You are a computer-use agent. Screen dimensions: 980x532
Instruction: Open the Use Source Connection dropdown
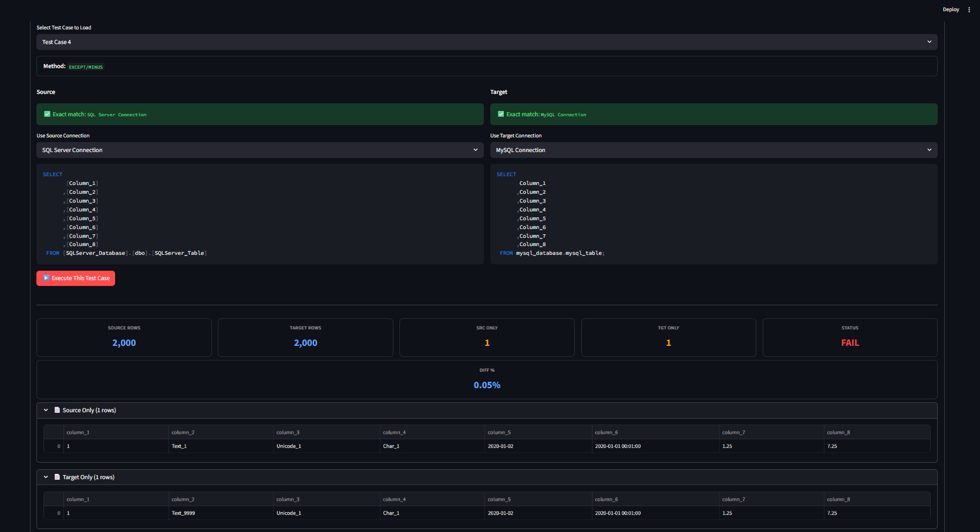click(260, 150)
